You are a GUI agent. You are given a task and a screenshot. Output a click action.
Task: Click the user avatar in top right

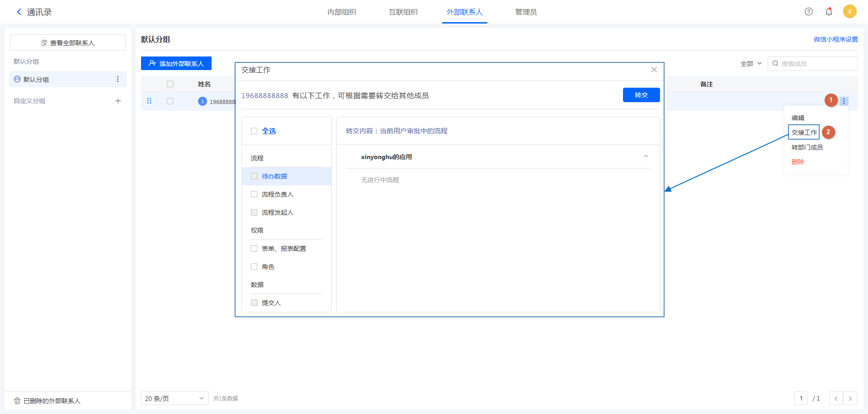(849, 12)
